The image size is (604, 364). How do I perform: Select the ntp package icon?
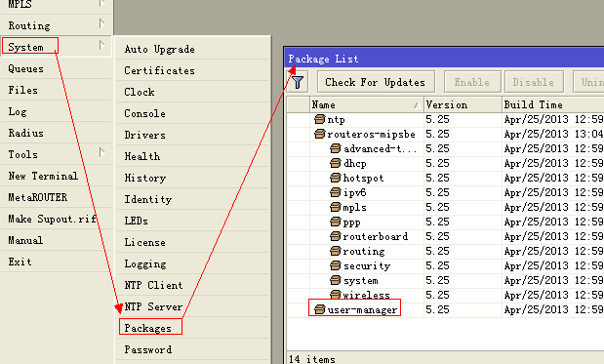(x=320, y=119)
